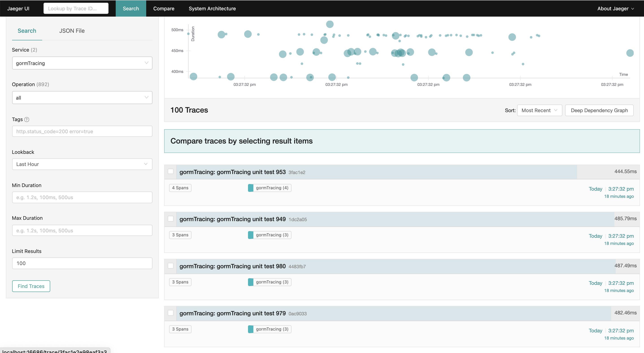The image size is (644, 353).
Task: Expand the Lookback time range dropdown
Action: 82,164
